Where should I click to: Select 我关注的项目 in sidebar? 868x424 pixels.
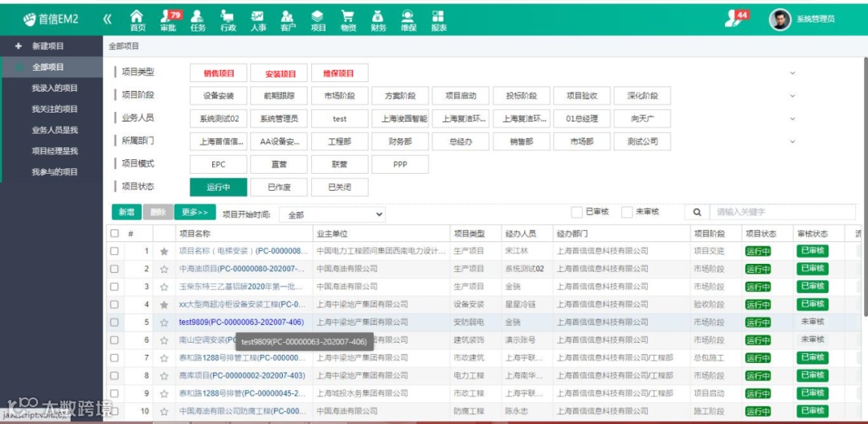click(x=55, y=109)
